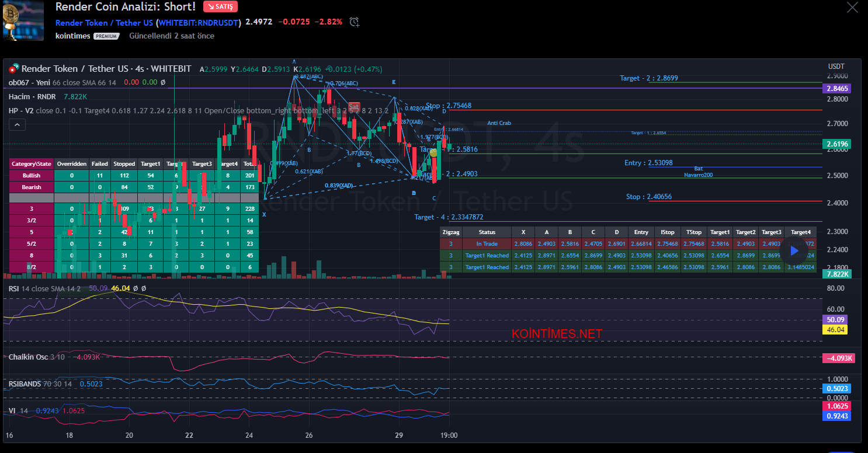The height and width of the screenshot is (453, 868).
Task: Click Target1 Reached in the 2.40656 IStop row
Action: 487,256
